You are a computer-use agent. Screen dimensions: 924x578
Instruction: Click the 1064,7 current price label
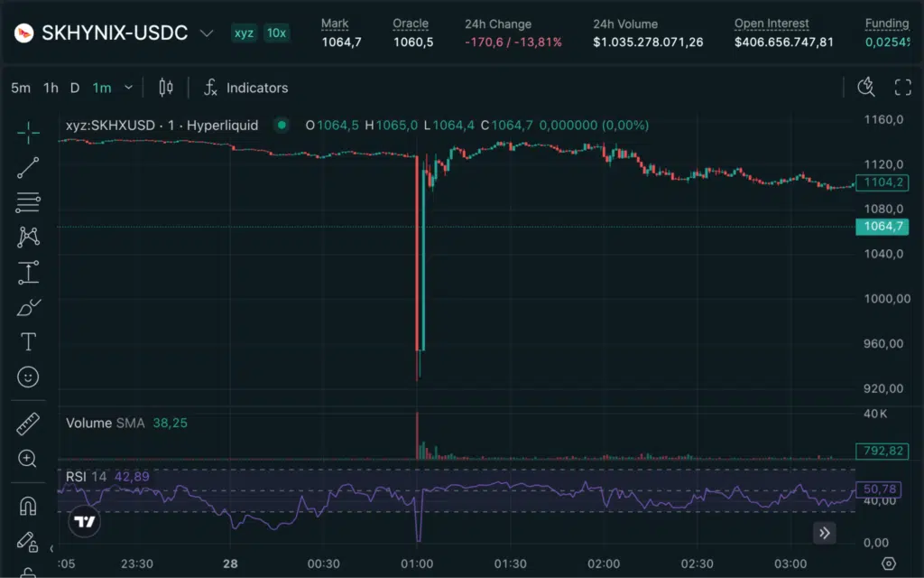(882, 227)
